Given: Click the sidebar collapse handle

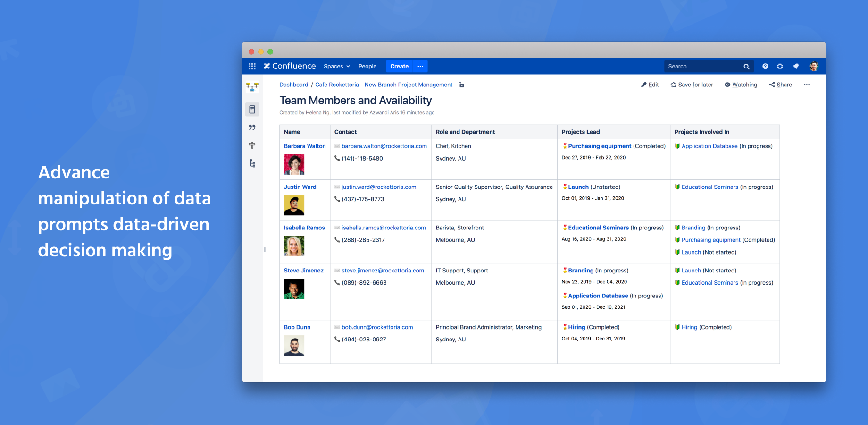Looking at the screenshot, I should [265, 250].
